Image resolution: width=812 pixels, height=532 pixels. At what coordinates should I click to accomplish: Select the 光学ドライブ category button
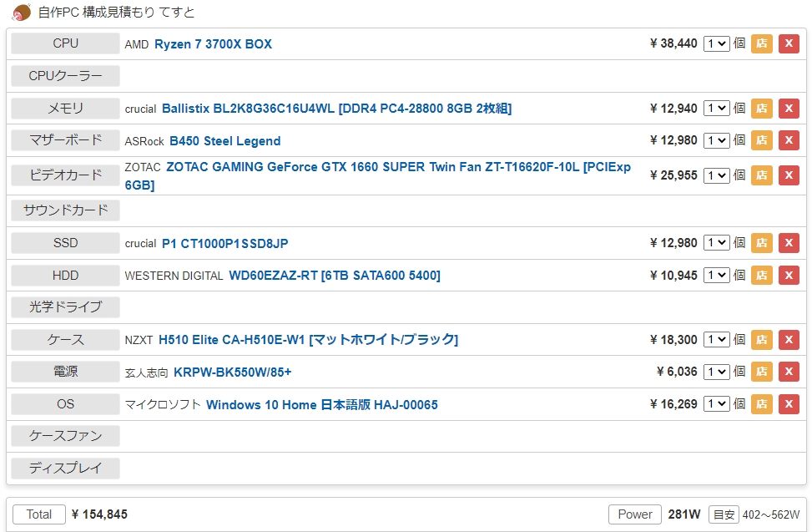click(x=65, y=307)
